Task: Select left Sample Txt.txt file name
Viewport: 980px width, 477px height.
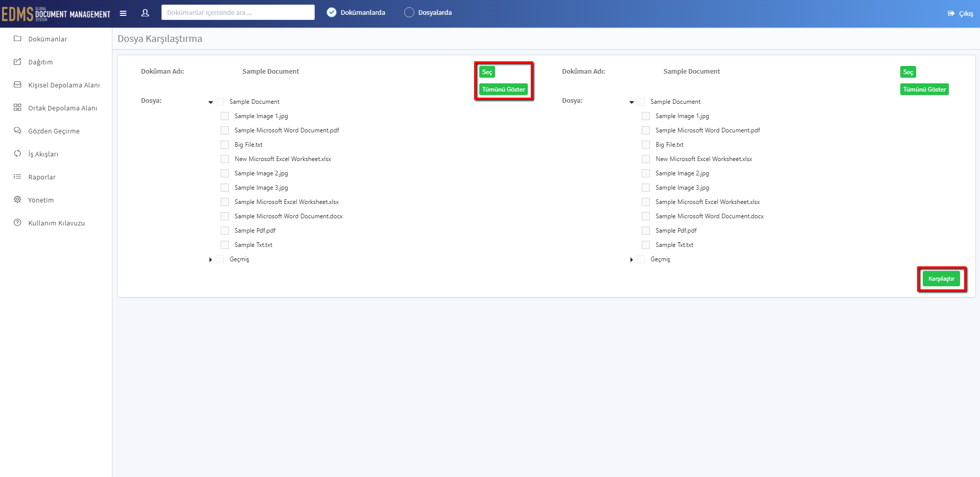Action: point(253,245)
